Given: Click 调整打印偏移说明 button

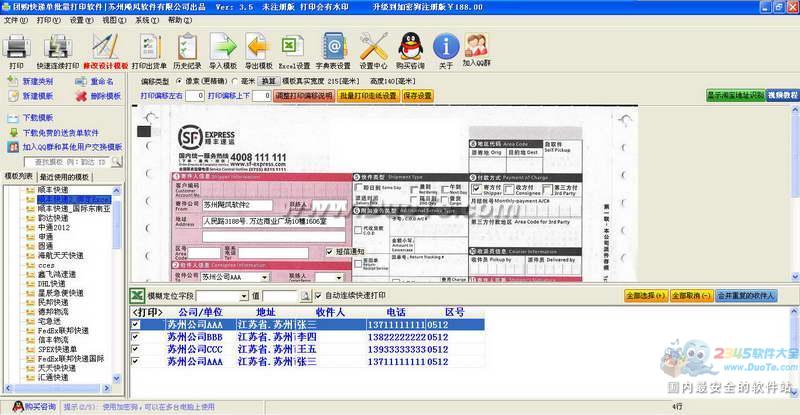Looking at the screenshot, I should [304, 96].
